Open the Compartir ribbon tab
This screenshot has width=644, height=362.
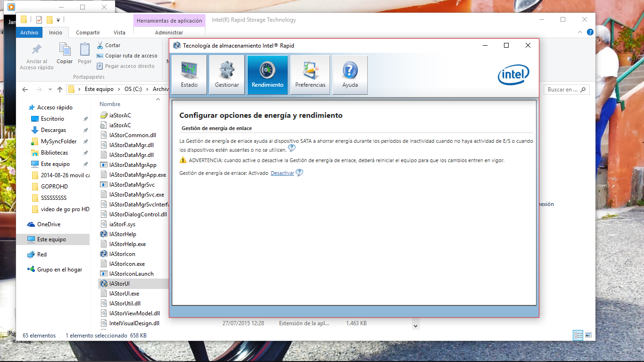(x=88, y=33)
